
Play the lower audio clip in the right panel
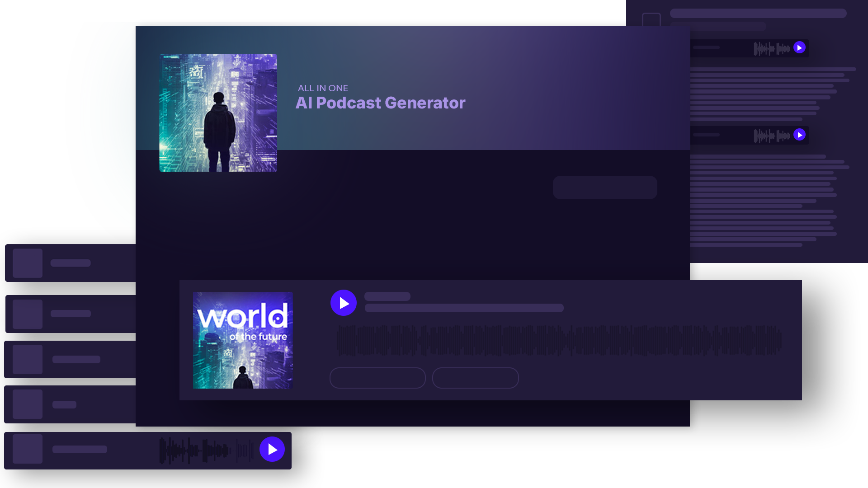(x=799, y=135)
